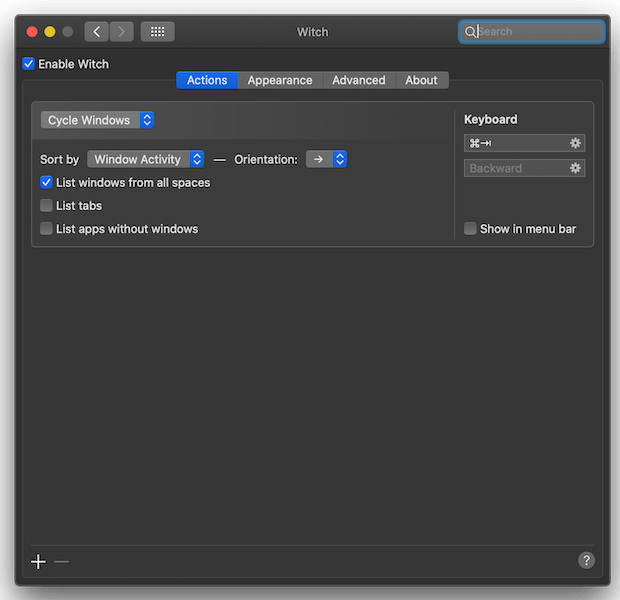Screen dimensions: 620x600
Task: Switch to the Appearance tab
Action: (x=280, y=80)
